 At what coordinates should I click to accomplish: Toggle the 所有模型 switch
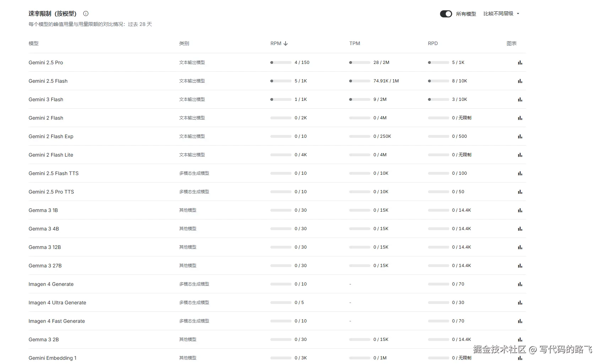[446, 14]
